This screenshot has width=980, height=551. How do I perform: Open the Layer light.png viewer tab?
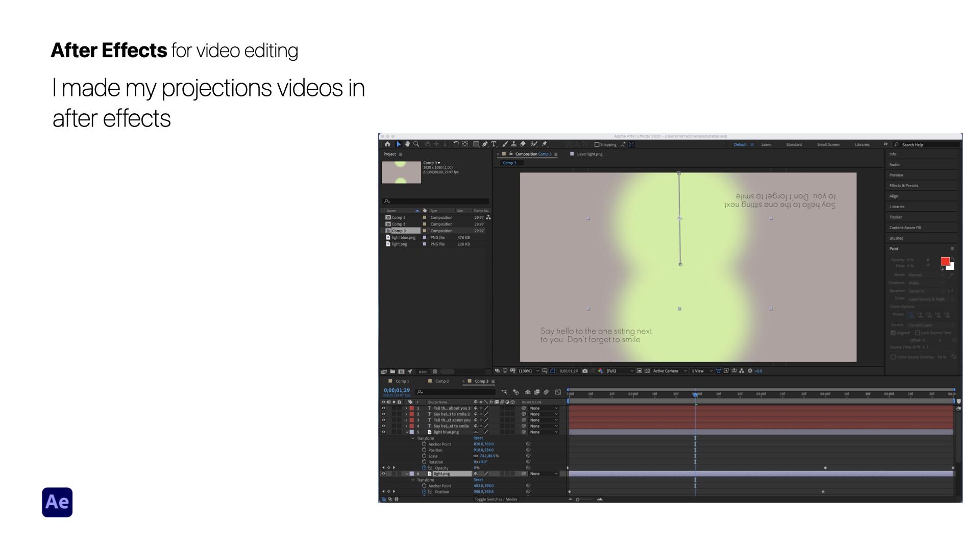pyautogui.click(x=589, y=154)
